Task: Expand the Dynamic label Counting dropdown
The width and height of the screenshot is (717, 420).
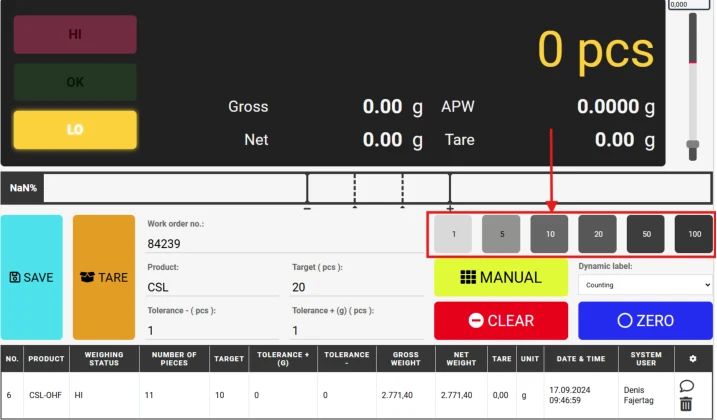Action: [645, 285]
